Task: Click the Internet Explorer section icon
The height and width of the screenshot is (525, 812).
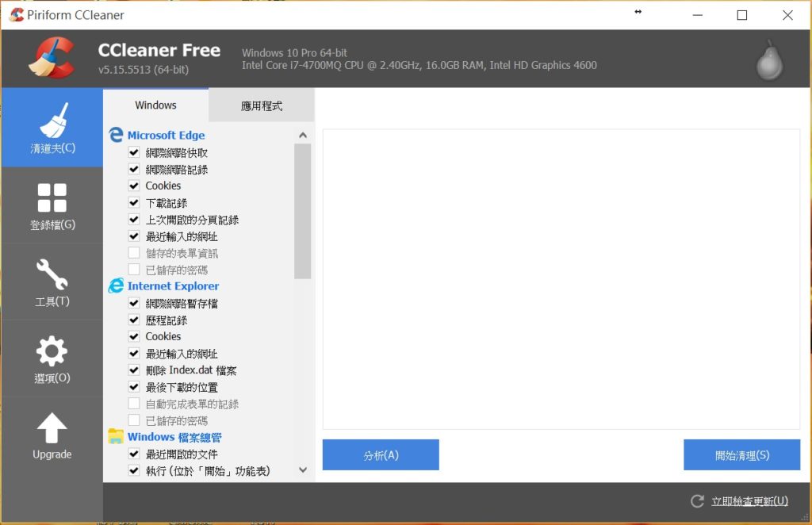Action: coord(116,285)
